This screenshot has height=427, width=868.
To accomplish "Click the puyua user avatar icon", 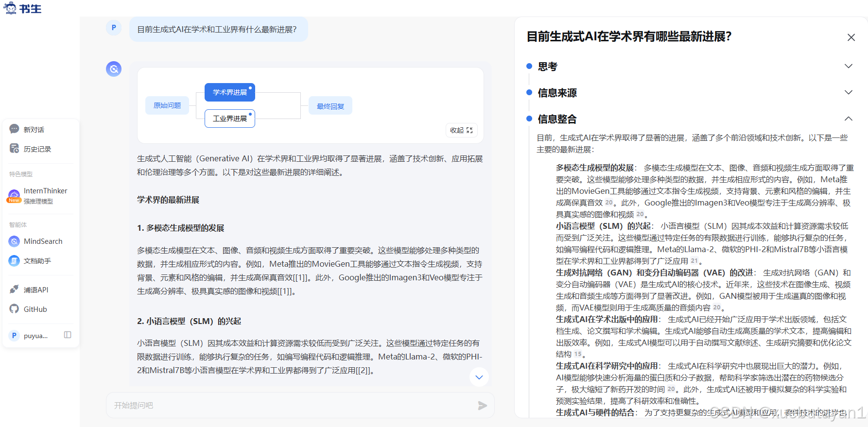I will (14, 335).
